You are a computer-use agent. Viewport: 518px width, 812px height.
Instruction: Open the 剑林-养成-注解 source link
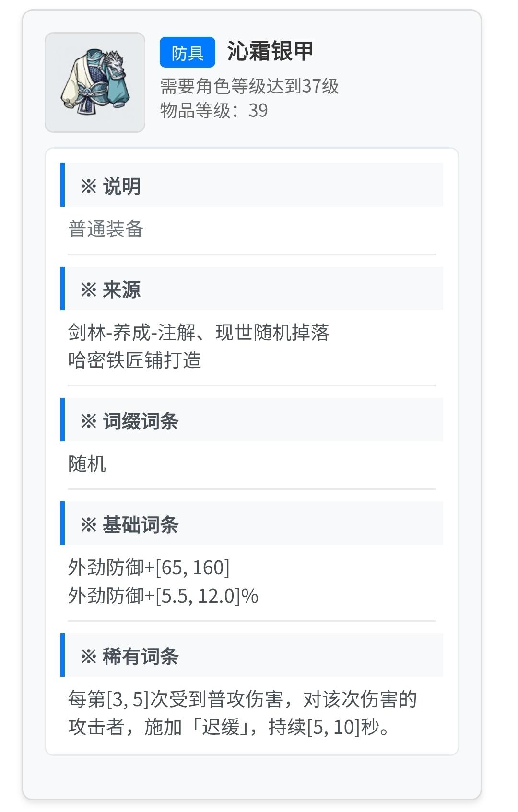pyautogui.click(x=132, y=332)
